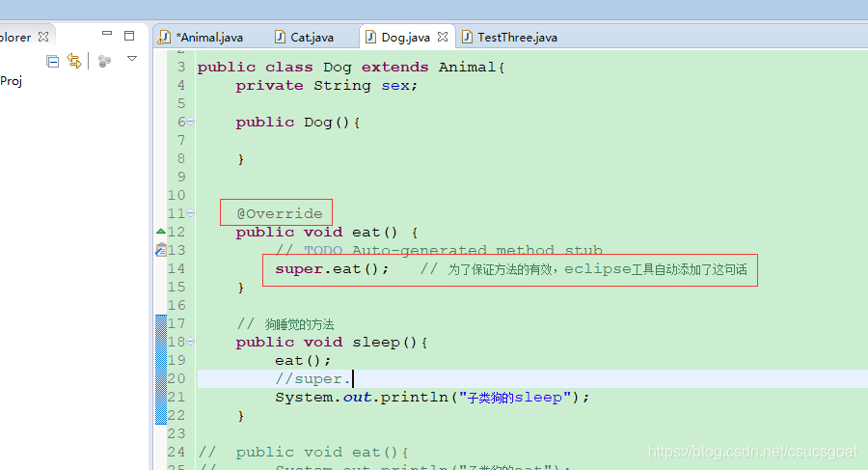This screenshot has height=470, width=868.
Task: Click the @Override annotation text
Action: point(280,213)
